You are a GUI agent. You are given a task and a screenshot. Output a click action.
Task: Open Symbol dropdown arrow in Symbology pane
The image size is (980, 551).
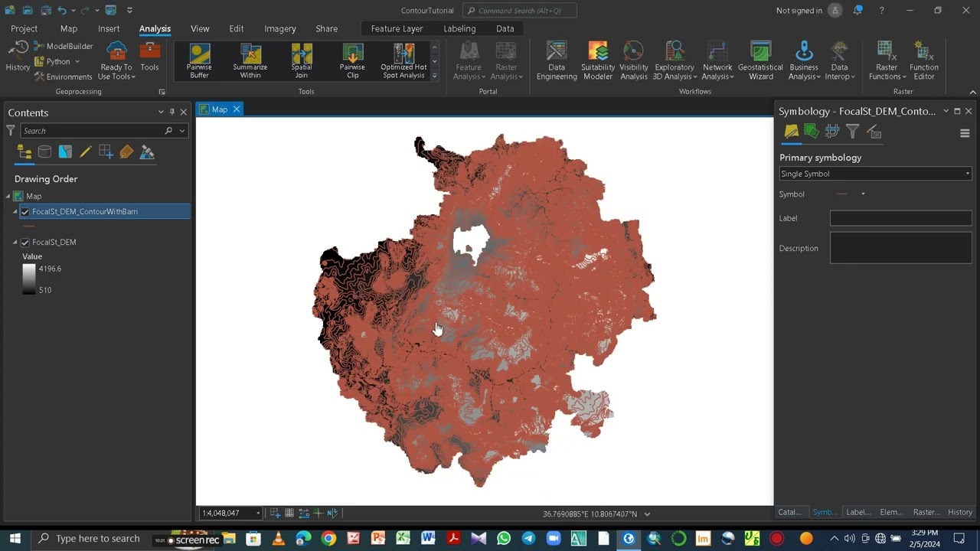[863, 194]
